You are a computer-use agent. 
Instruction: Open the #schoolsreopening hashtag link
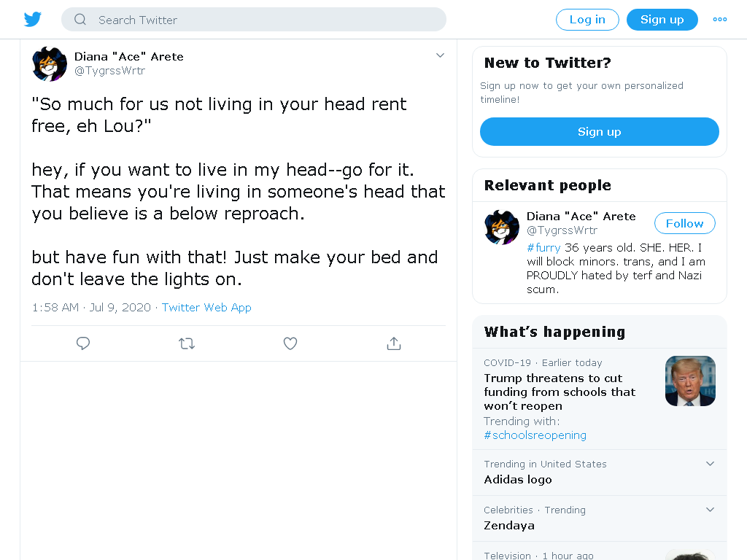point(535,435)
